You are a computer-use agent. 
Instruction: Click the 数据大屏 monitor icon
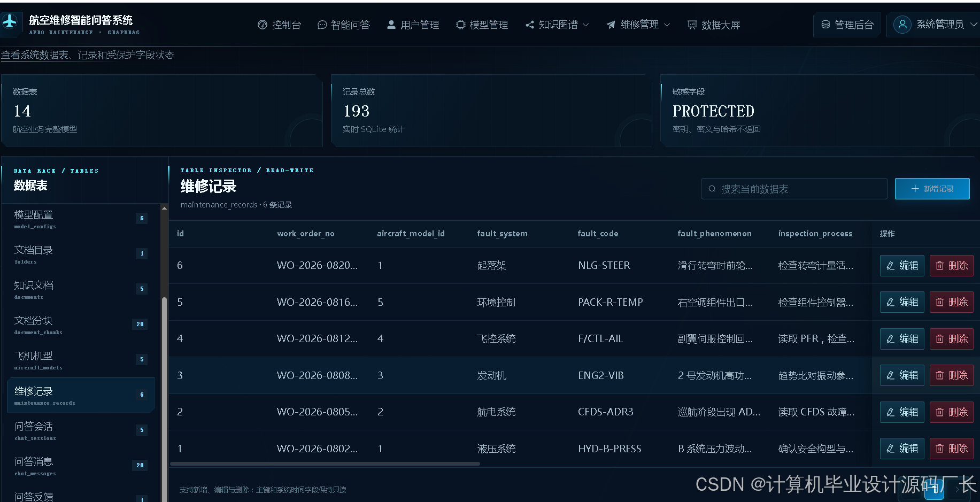click(692, 25)
